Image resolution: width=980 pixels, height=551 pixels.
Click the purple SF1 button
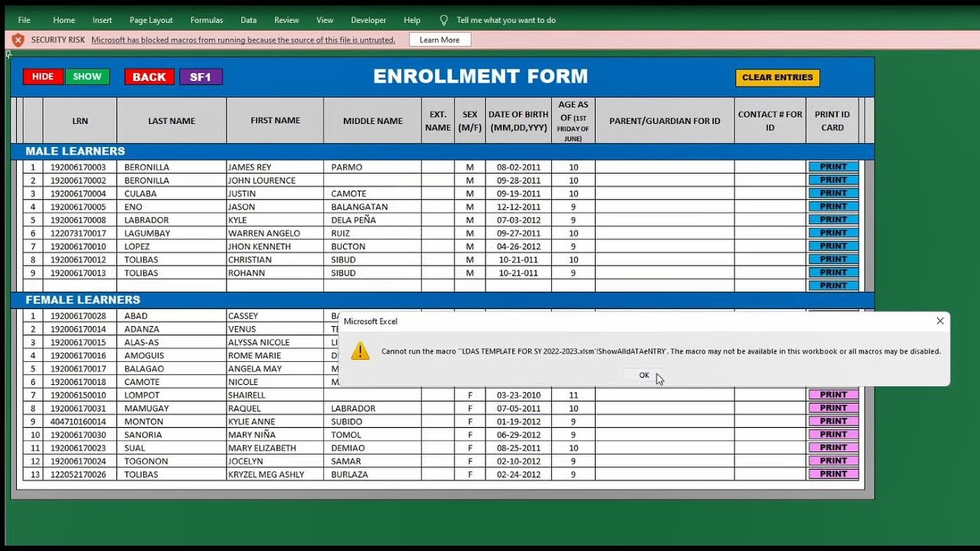click(201, 77)
